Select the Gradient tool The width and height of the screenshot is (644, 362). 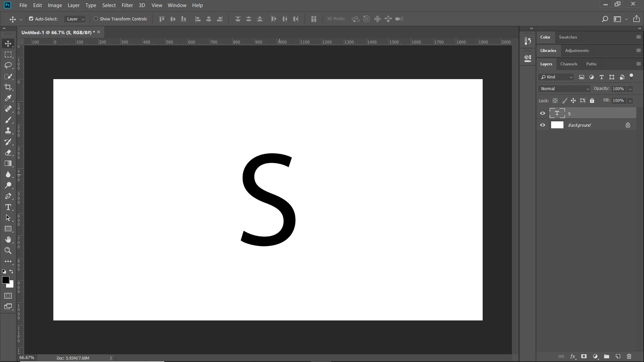(8, 164)
